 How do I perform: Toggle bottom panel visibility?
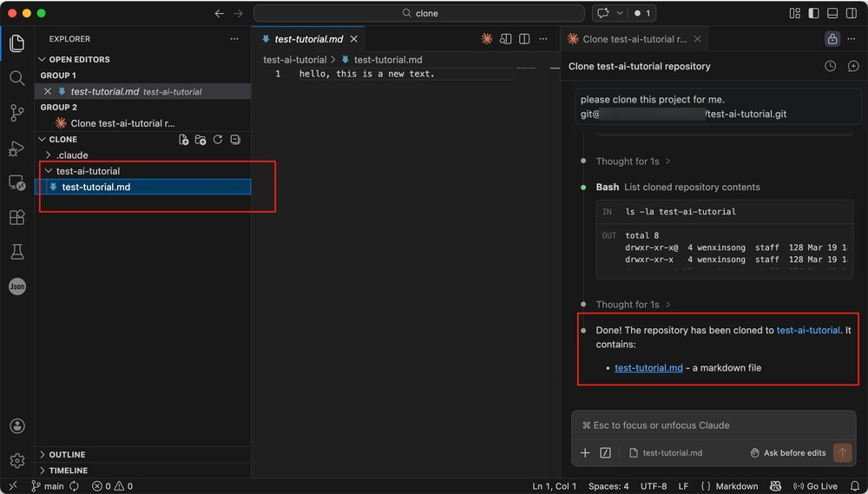coord(832,13)
